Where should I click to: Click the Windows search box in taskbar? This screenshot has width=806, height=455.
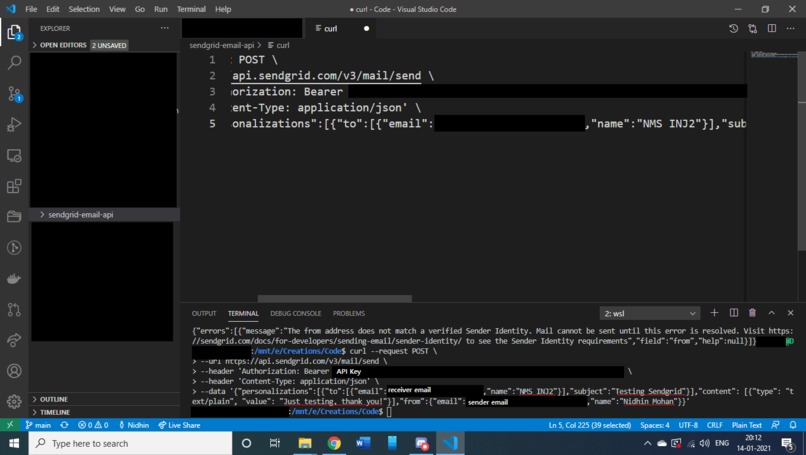click(131, 443)
